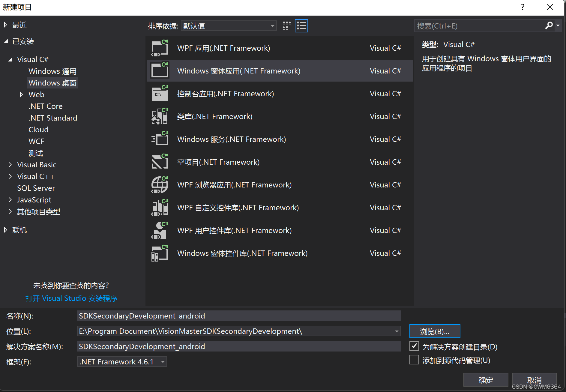Click 浏览(B)... button
Viewport: 566px width, 392px height.
435,331
